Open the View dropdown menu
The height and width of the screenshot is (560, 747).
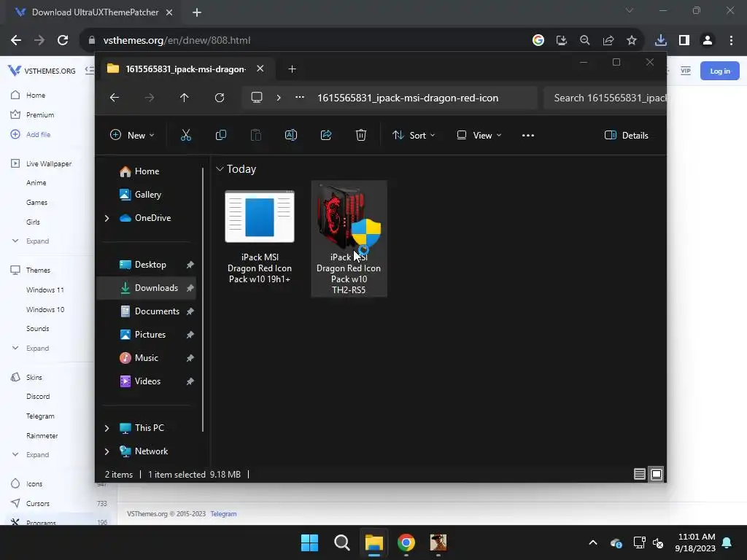pyautogui.click(x=479, y=135)
